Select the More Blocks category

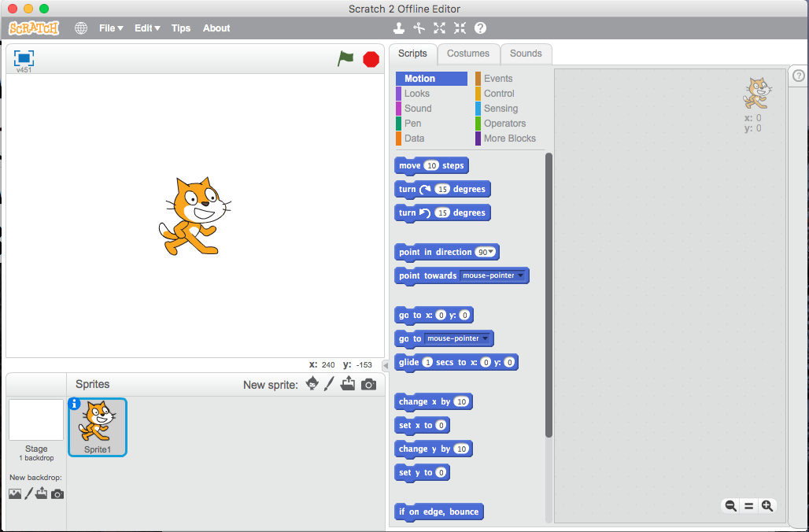(509, 139)
